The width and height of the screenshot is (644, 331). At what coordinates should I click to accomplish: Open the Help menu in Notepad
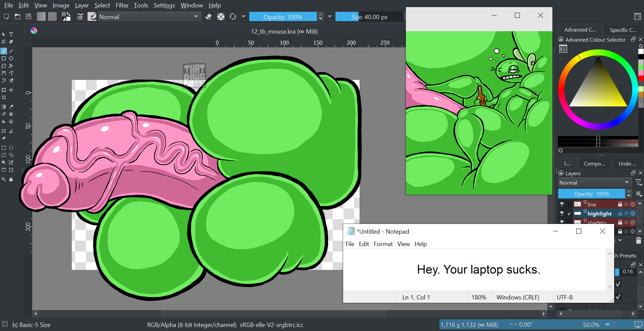pos(421,244)
